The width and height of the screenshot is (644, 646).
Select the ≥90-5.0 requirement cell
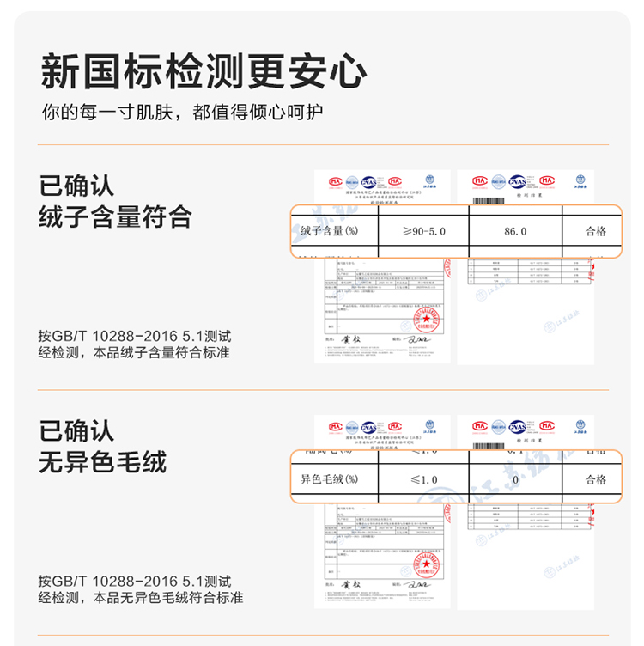(x=423, y=231)
